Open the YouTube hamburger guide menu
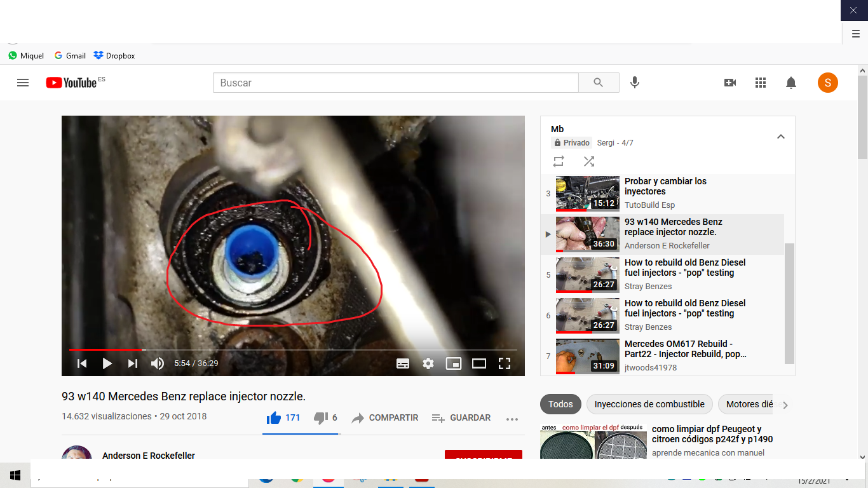868x488 pixels. pos(23,83)
